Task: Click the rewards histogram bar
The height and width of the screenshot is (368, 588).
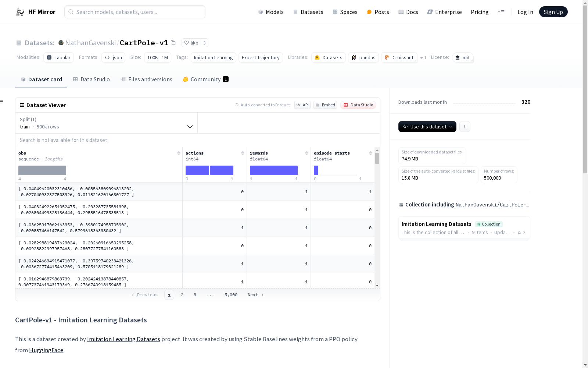Action: 274,170
